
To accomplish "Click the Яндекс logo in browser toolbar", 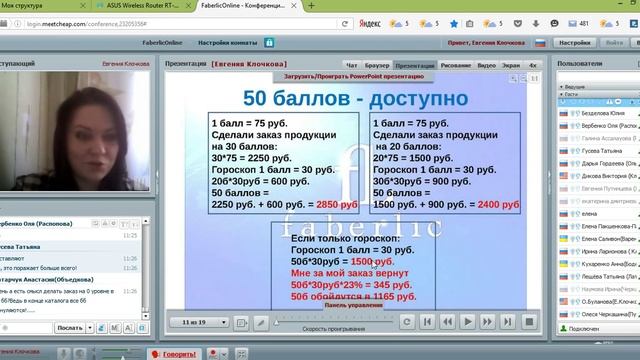I will pyautogui.click(x=369, y=24).
